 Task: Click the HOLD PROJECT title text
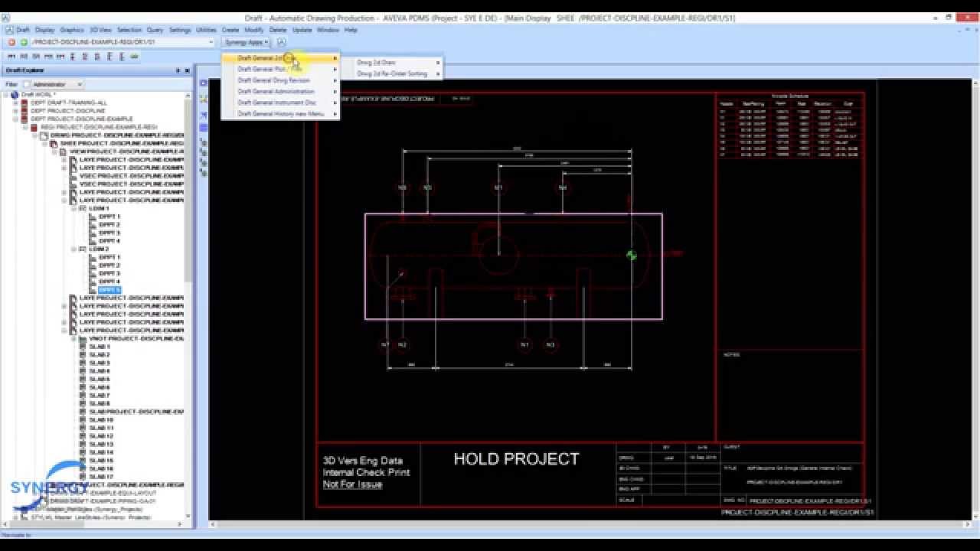pyautogui.click(x=517, y=459)
